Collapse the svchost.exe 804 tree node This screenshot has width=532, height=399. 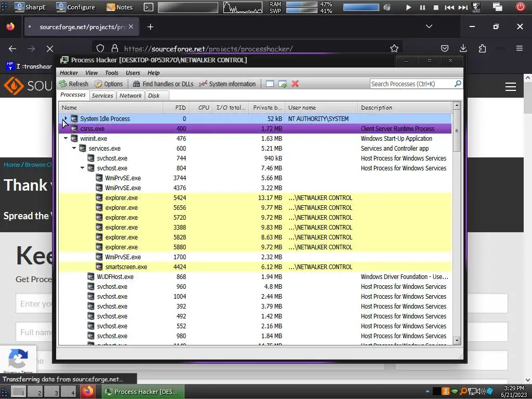click(82, 168)
